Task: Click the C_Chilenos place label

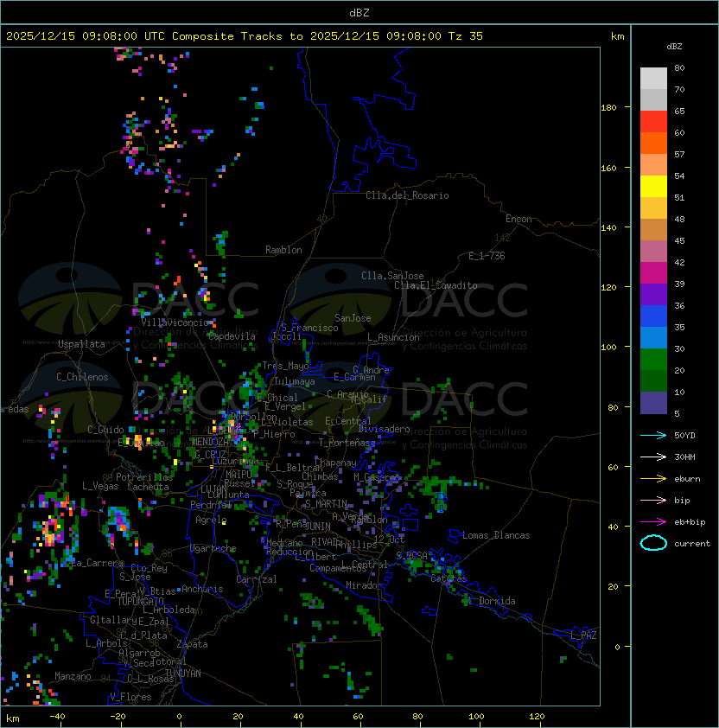Action: pos(82,377)
